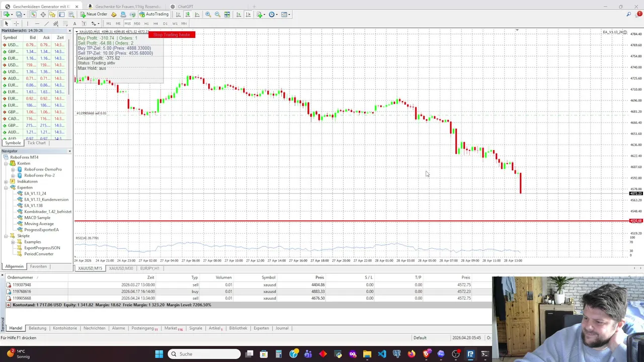Close the Navigator panel
This screenshot has height=362, width=644.
click(69, 151)
